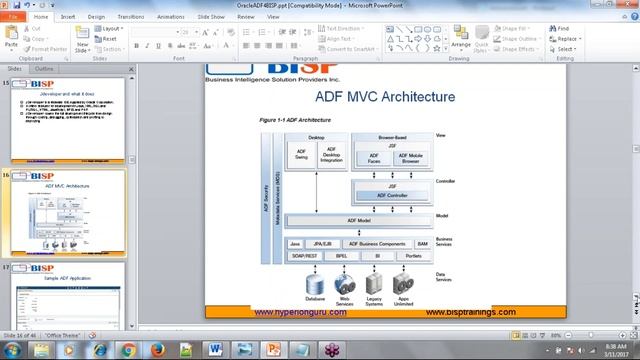Align text right
The width and height of the screenshot is (640, 360).
tap(268, 46)
